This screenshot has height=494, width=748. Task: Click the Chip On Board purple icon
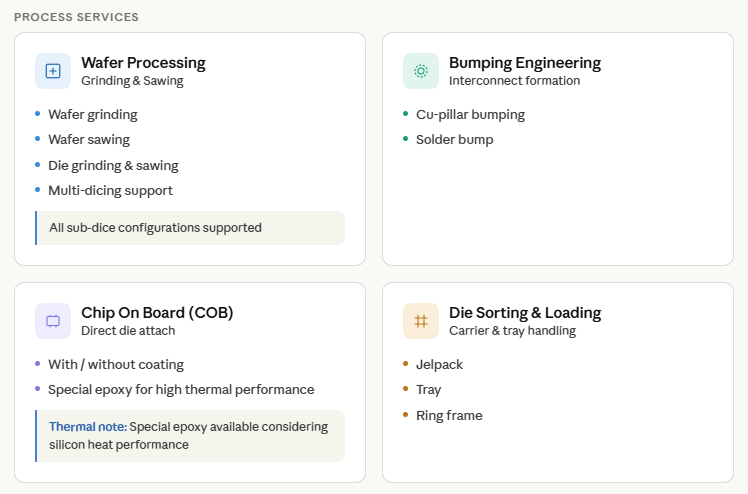click(53, 321)
